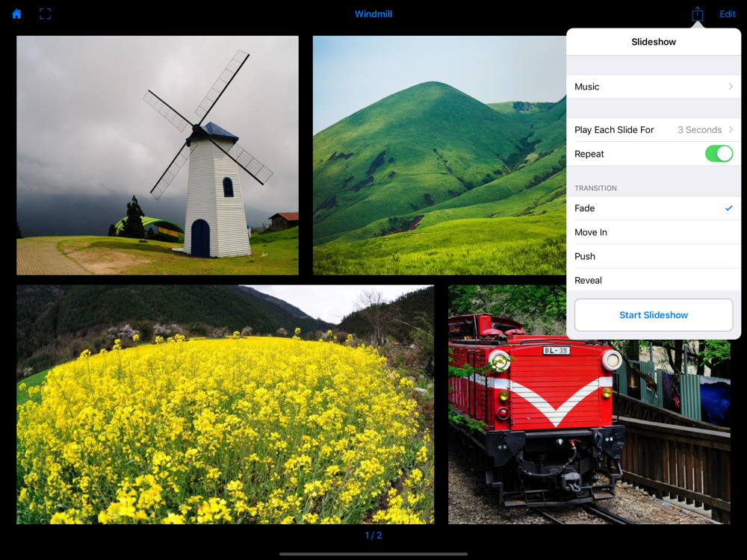
Task: Tap the home indicator bar at bottom
Action: 373,554
